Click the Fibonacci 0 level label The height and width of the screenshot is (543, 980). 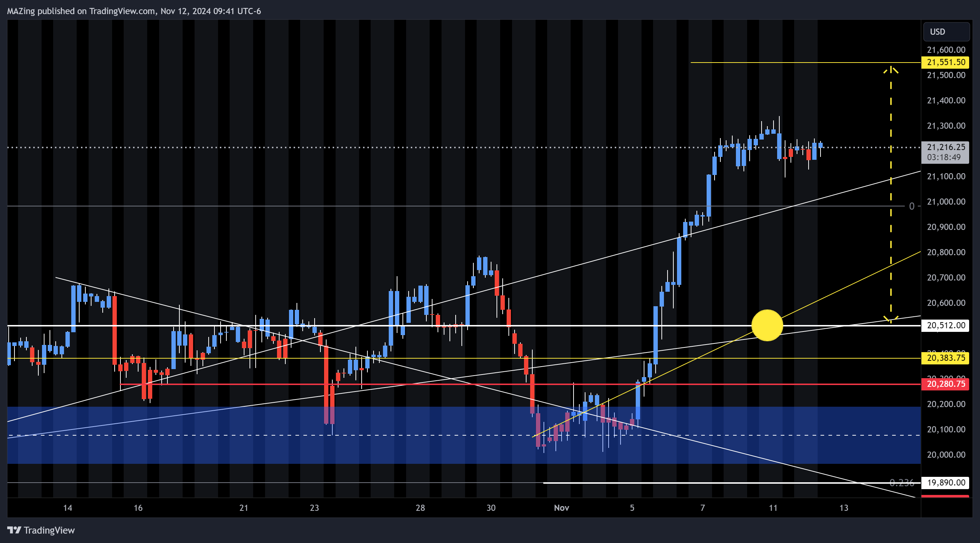[912, 206]
